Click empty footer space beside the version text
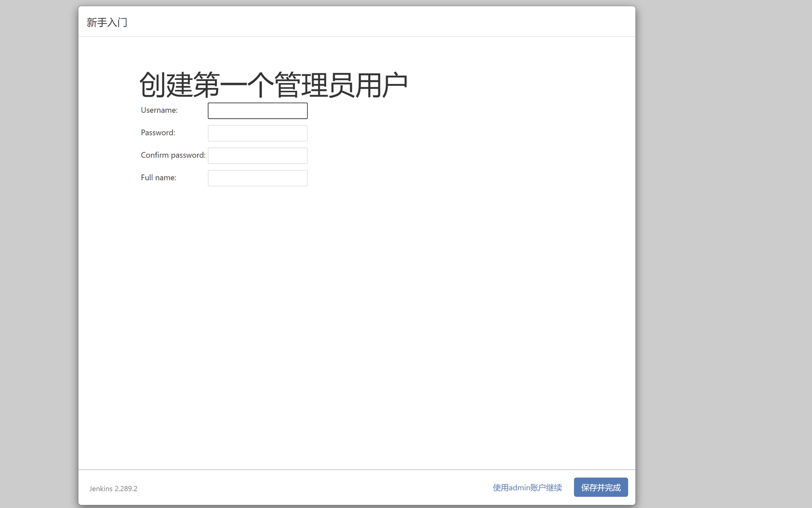 pos(313,488)
